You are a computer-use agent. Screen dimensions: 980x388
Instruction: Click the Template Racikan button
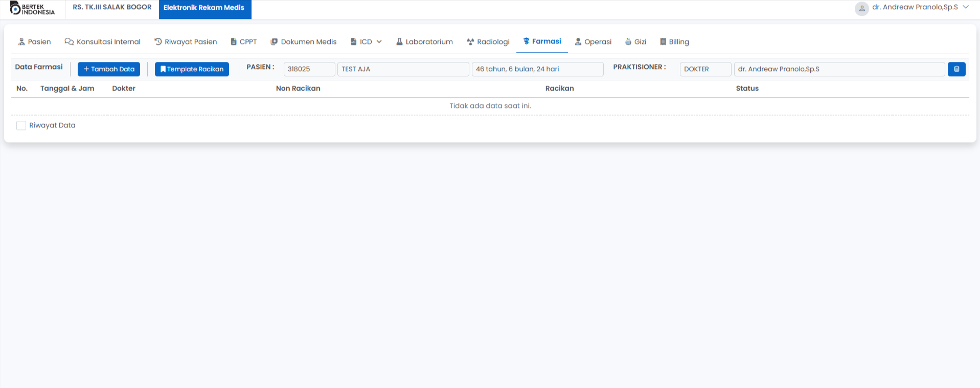pos(192,69)
